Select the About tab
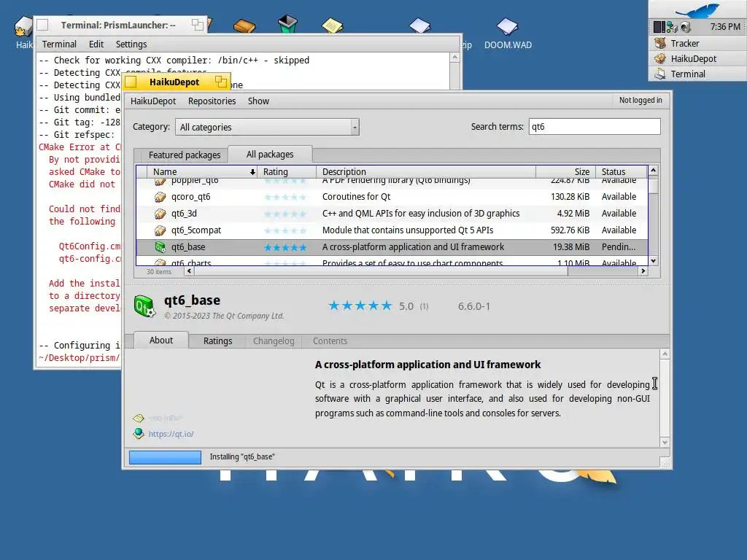Screen dimensions: 747x560 (x=161, y=340)
